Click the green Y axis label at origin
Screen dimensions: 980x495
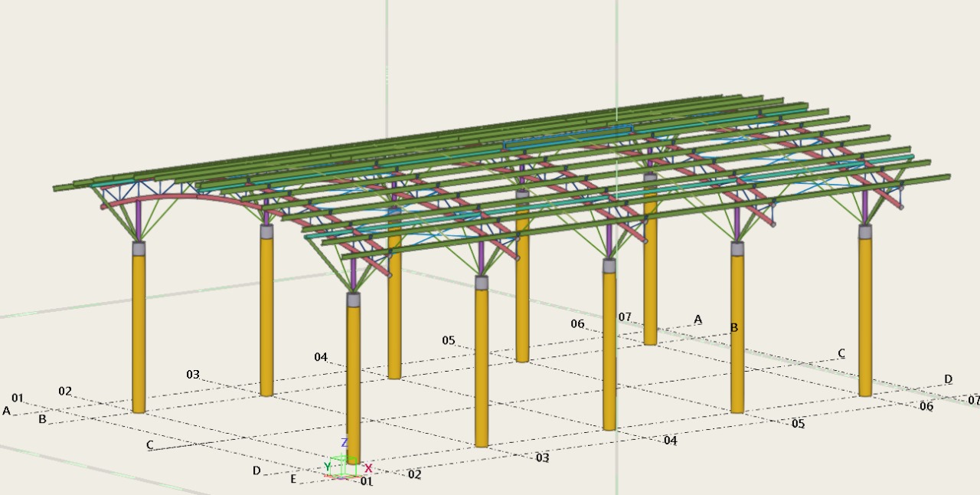coord(326,466)
